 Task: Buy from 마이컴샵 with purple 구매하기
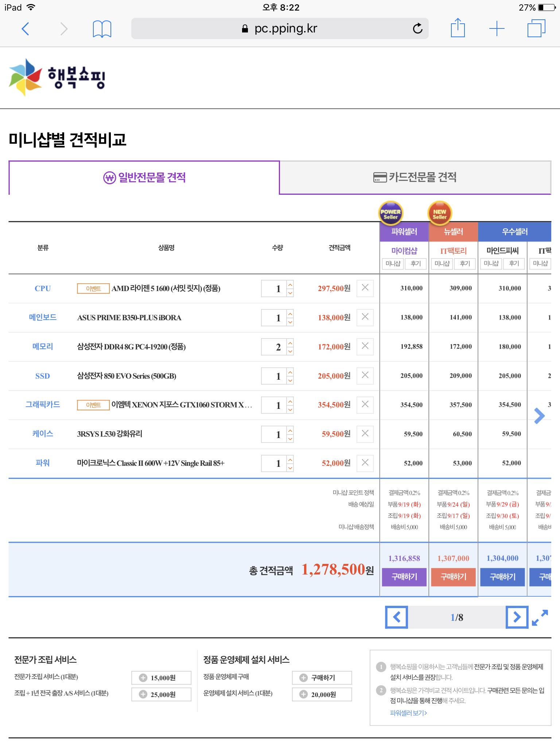[x=404, y=577]
